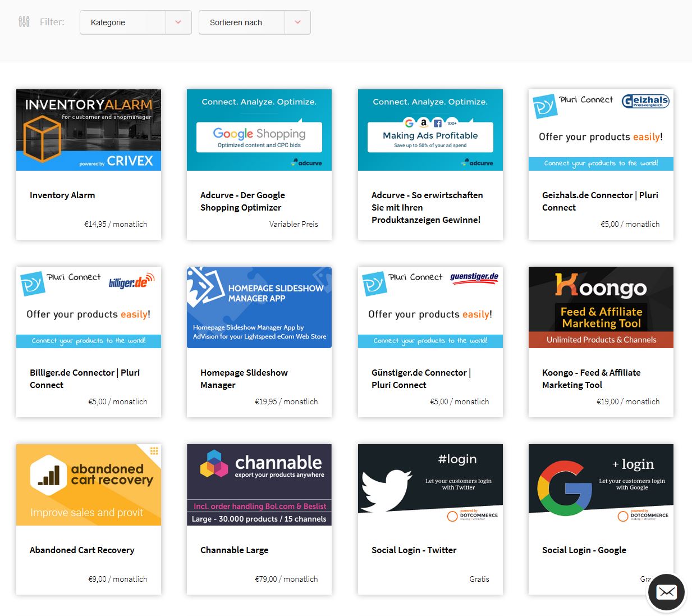Open the Abandoned Cart Recovery title
692x616 pixels.
point(82,550)
